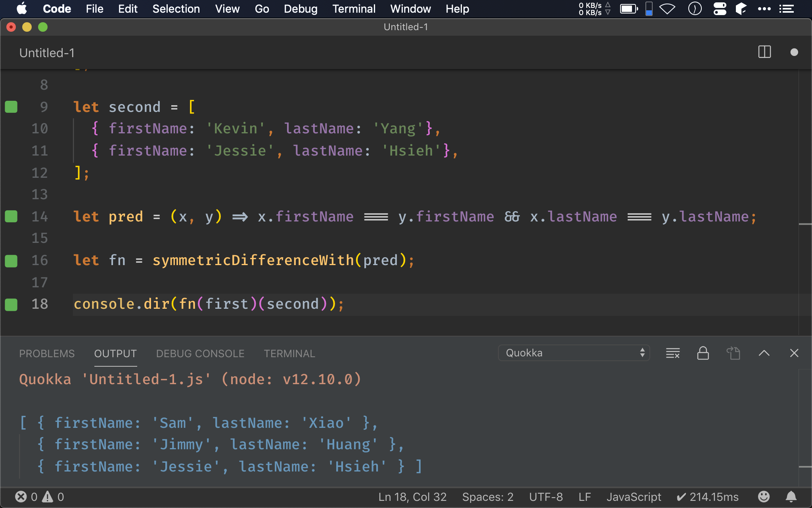Open the Edit menu

coord(128,9)
